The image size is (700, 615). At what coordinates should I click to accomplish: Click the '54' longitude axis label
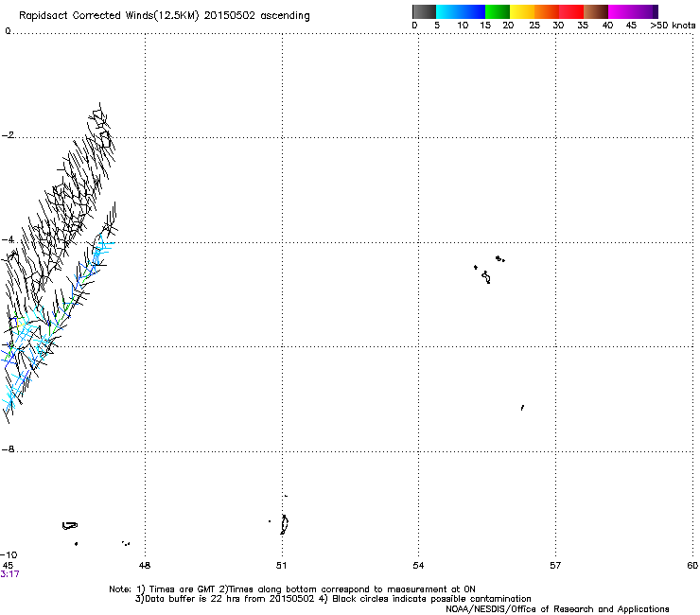(418, 566)
